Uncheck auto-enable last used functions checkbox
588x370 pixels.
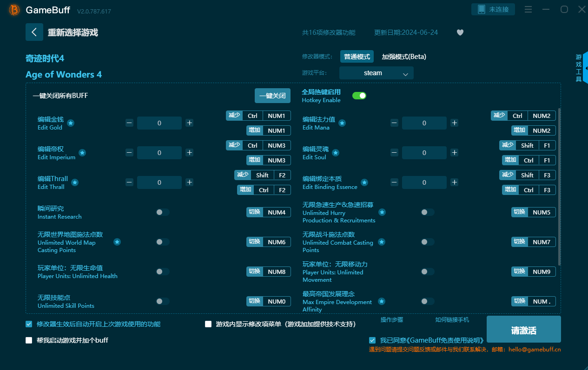(29, 324)
